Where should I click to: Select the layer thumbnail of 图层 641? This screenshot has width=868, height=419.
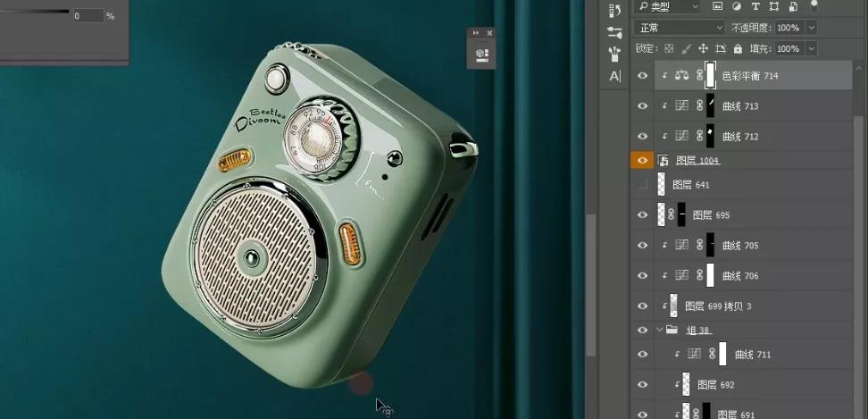click(661, 185)
